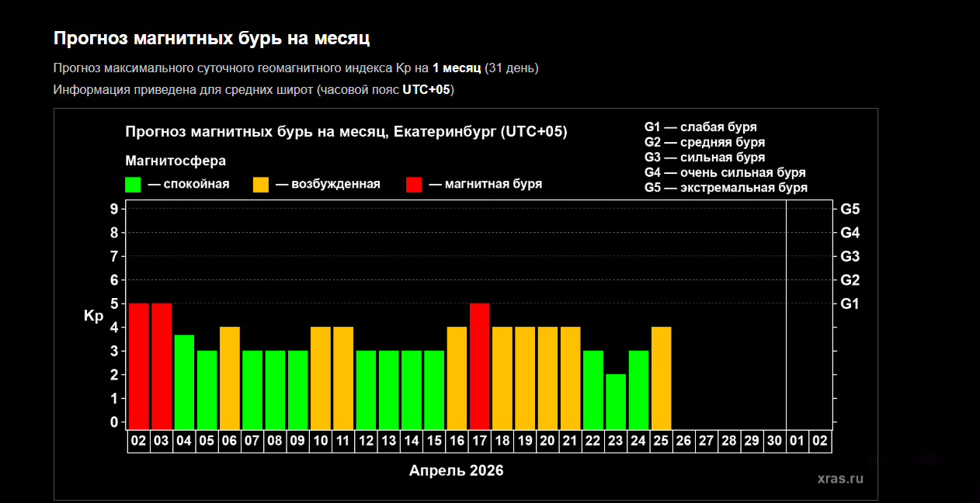The height and width of the screenshot is (503, 980).
Task: Click date label 26 on the axis
Action: click(684, 441)
